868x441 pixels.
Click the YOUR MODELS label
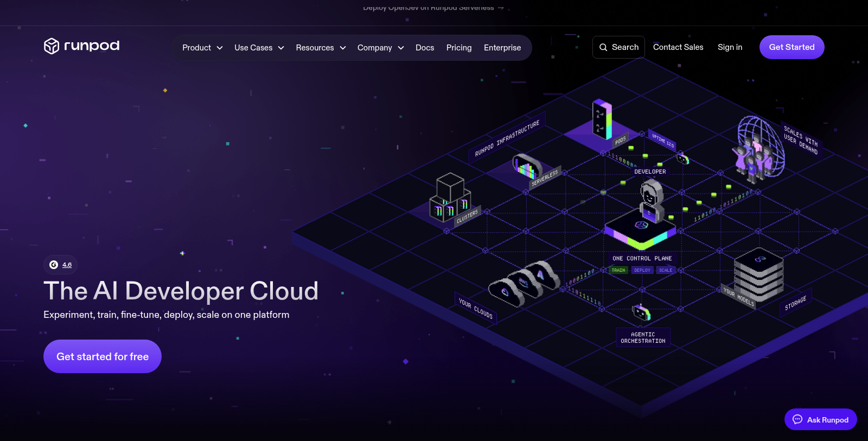739,297
